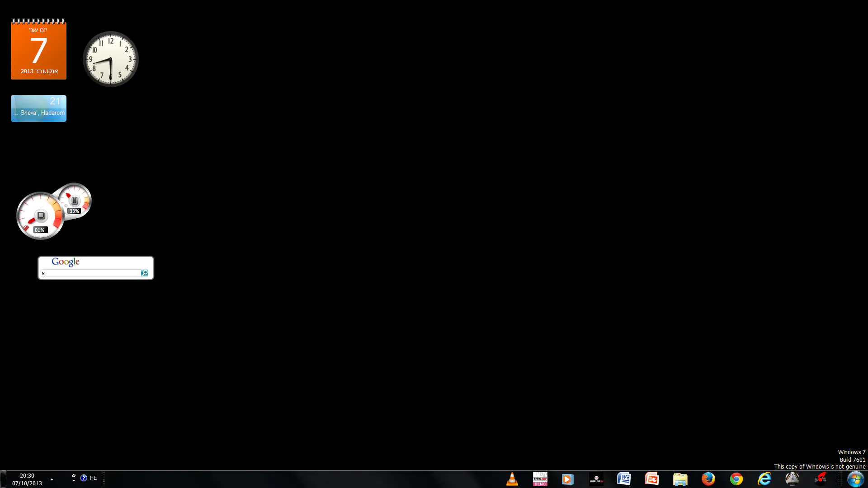868x488 pixels.
Task: Launch Firefox from taskbar
Action: [708, 479]
